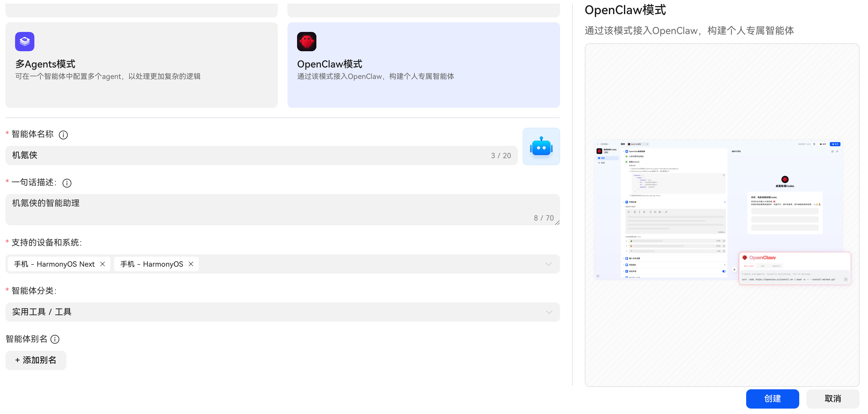Screen dimensions: 868x414
Task: Click info icon next to 智能体名称
Action: [63, 135]
